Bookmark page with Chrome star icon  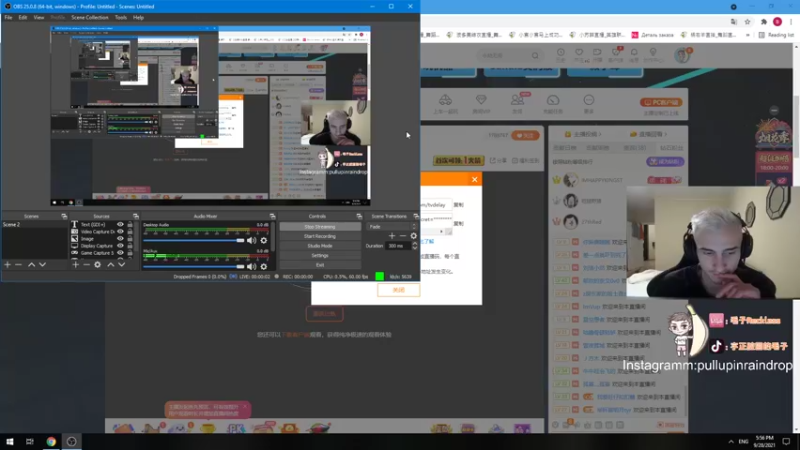coord(747,22)
